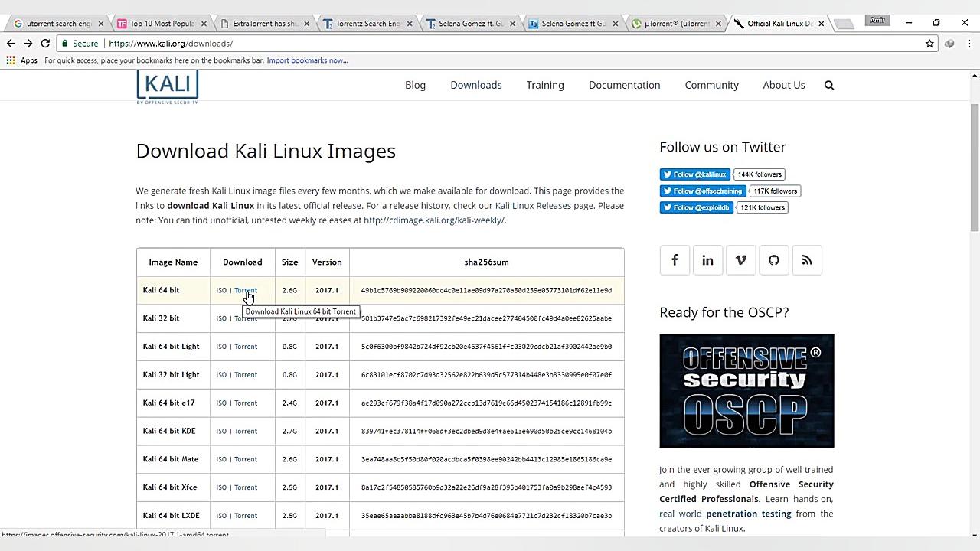Go back using the browser back arrow
980x551 pixels.
(x=11, y=44)
